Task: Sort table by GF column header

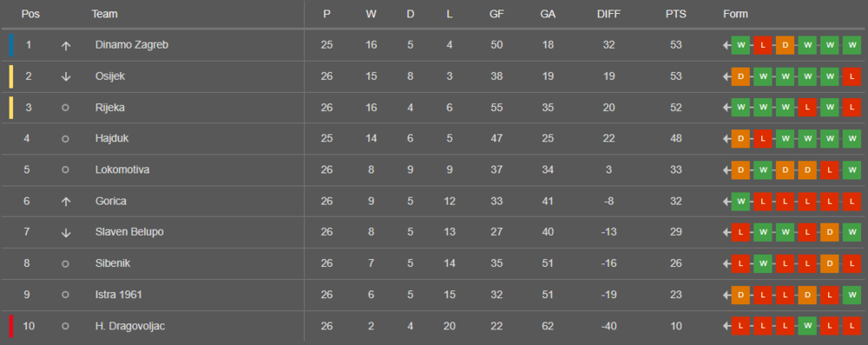Action: pyautogui.click(x=496, y=15)
